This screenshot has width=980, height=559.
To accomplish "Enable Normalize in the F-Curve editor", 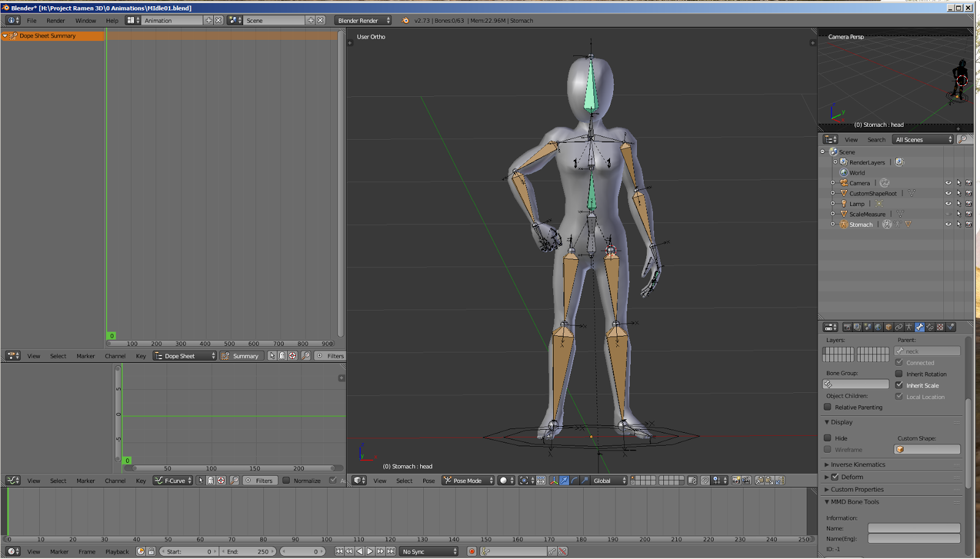I will coord(286,481).
